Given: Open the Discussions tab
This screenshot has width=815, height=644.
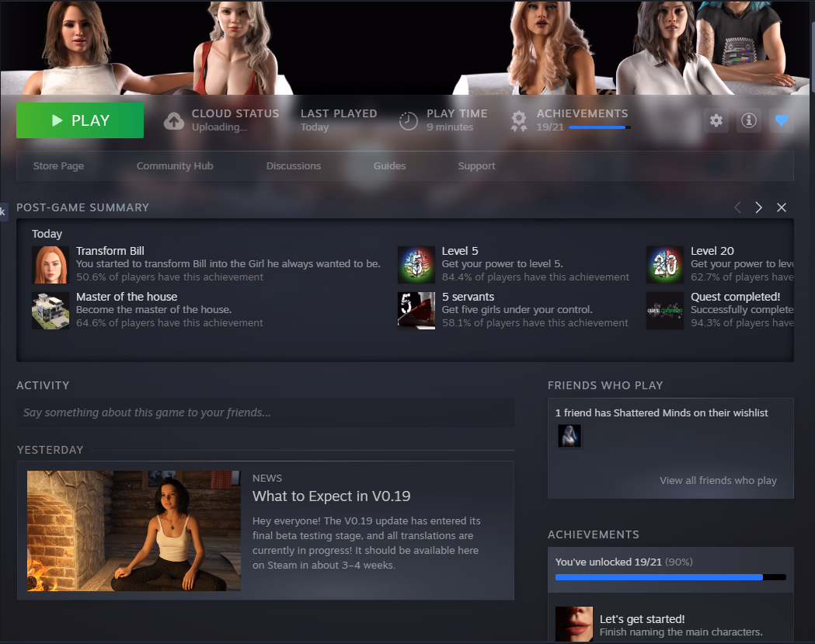Looking at the screenshot, I should point(294,165).
